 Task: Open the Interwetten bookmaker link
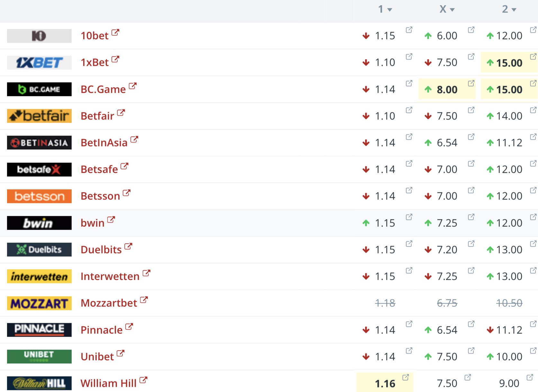(110, 276)
